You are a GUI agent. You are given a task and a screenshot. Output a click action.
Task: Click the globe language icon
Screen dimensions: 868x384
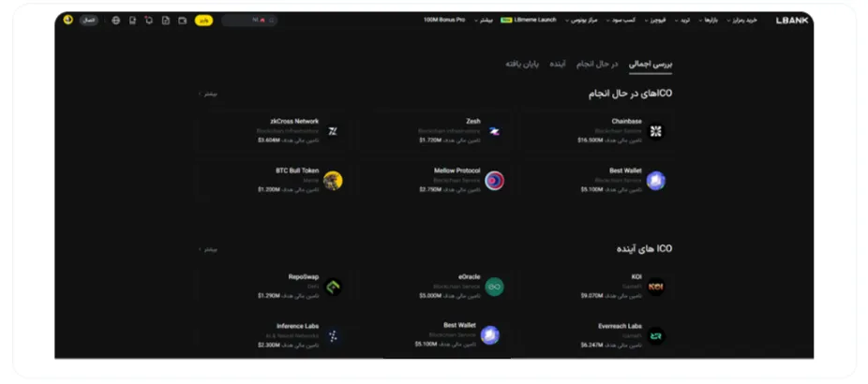[115, 21]
